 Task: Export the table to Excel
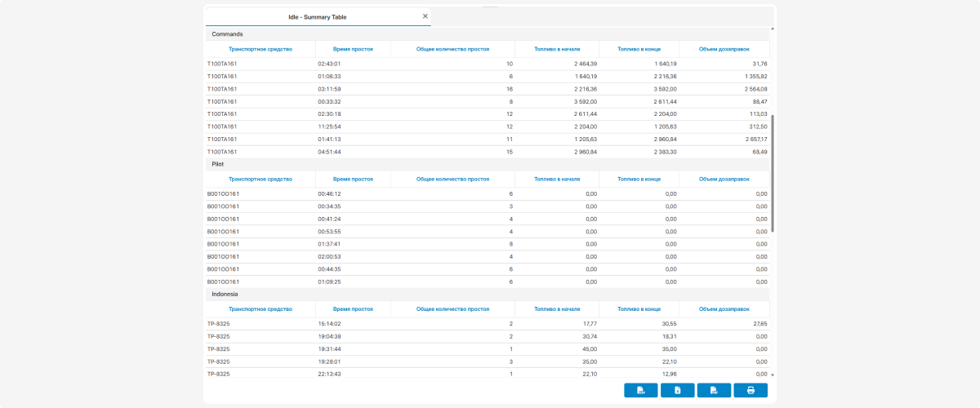coord(678,390)
